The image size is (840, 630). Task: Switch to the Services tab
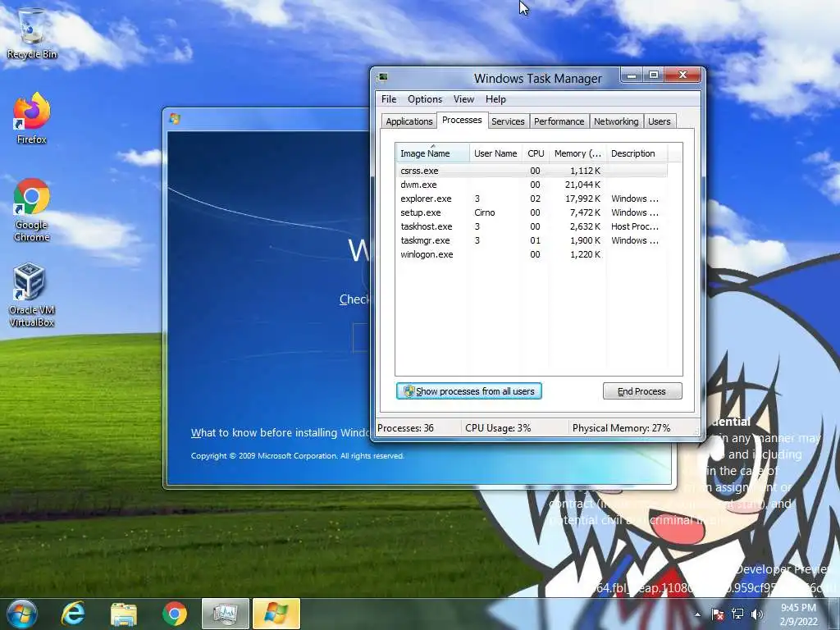click(508, 121)
